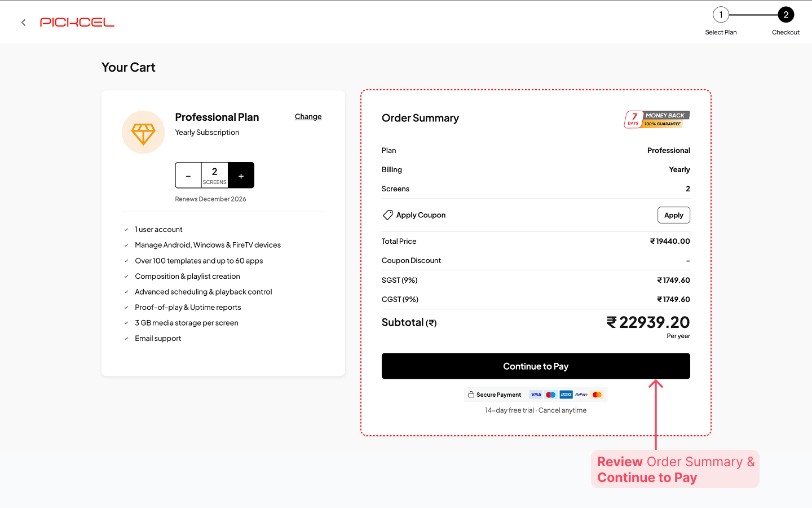Click the coupon tag icon
Viewport: 812px width, 508px height.
coord(387,215)
